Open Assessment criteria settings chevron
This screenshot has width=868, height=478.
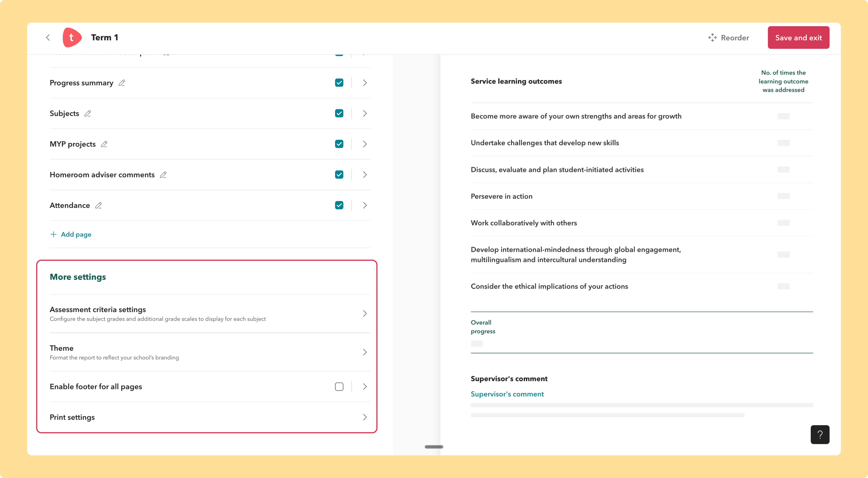coord(365,314)
